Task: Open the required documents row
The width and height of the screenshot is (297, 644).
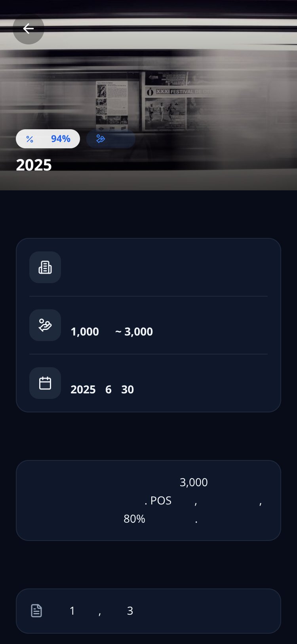Action: point(148,611)
